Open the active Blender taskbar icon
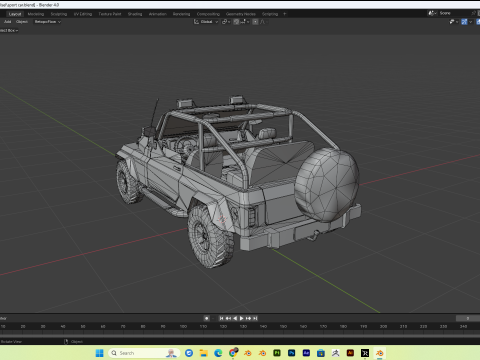Image resolution: width=480 pixels, height=360 pixels. click(x=380, y=353)
